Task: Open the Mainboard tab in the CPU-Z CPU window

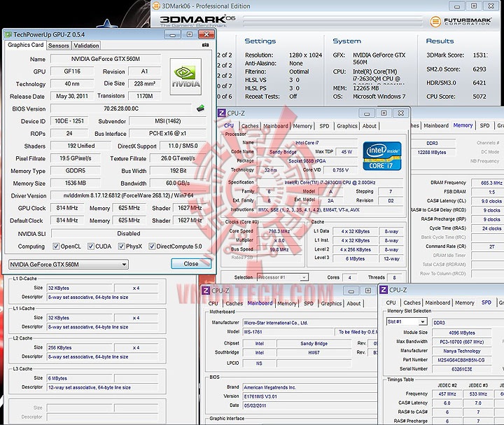Action: 276,126
